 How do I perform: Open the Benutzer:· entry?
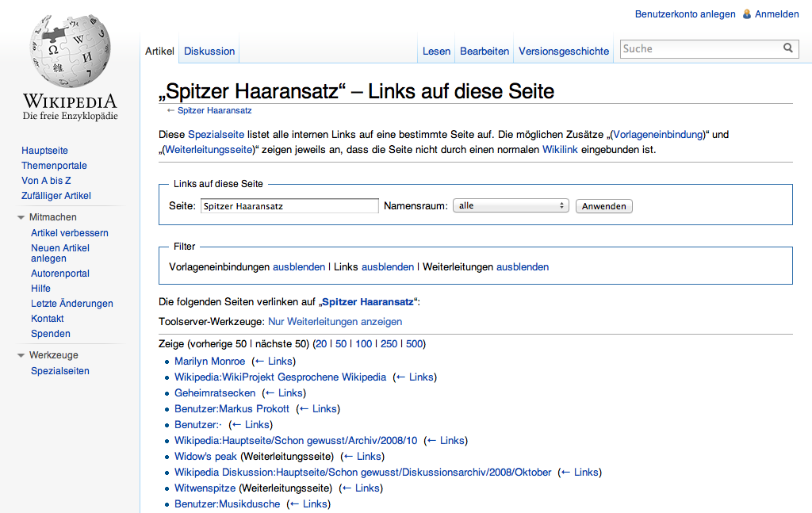197,425
